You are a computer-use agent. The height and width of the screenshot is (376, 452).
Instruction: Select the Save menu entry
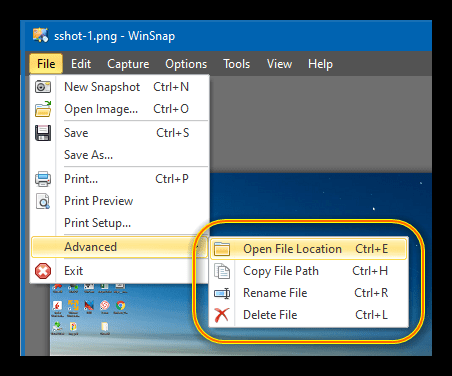click(x=120, y=133)
